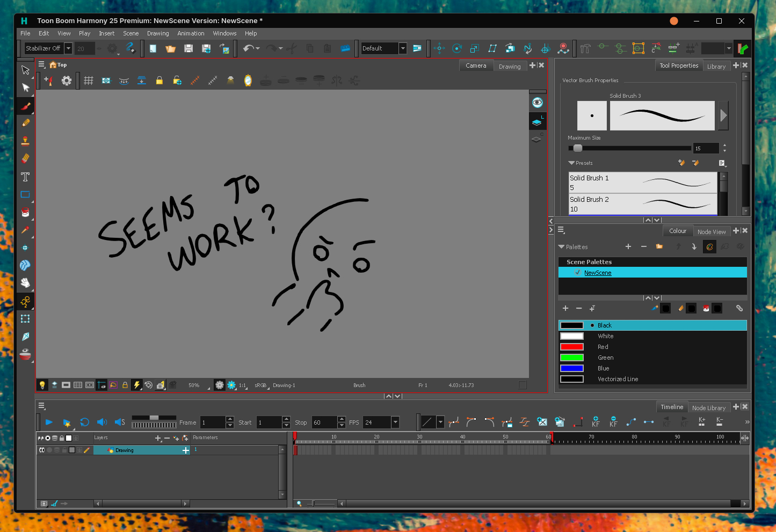The image size is (776, 532).
Task: Click the Save scene icon
Action: click(188, 48)
